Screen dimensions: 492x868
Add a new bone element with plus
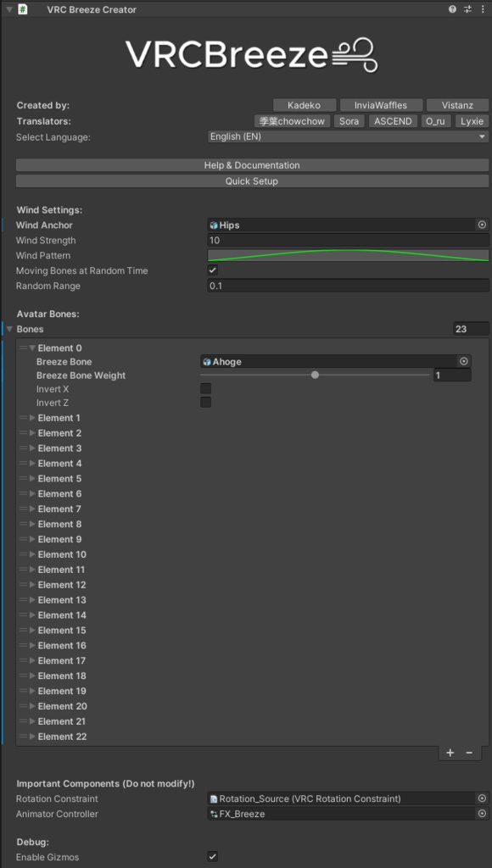click(450, 753)
